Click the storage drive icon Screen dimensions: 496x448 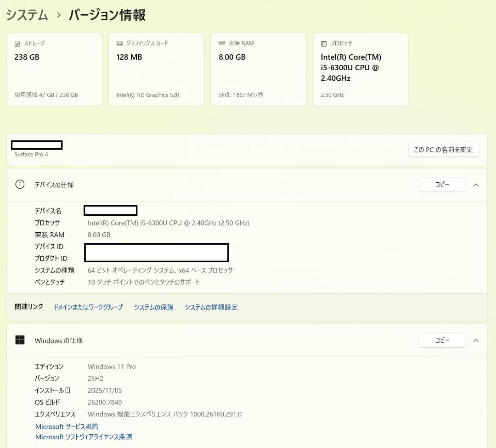coord(17,44)
